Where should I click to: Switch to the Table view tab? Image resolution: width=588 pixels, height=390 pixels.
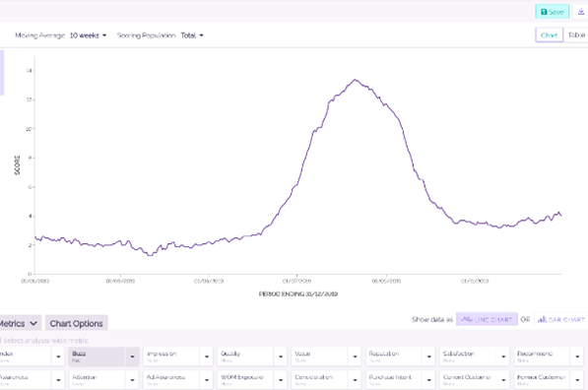click(x=576, y=34)
